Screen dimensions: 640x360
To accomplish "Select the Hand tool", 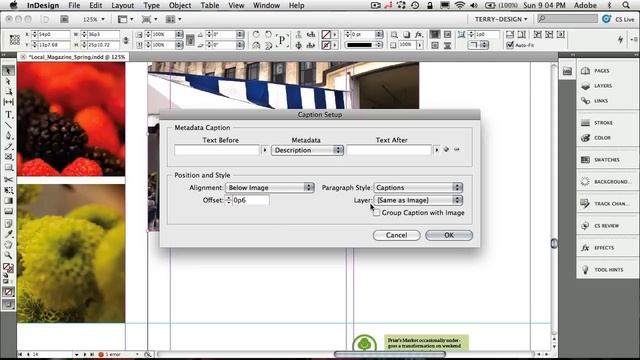I will [8, 245].
